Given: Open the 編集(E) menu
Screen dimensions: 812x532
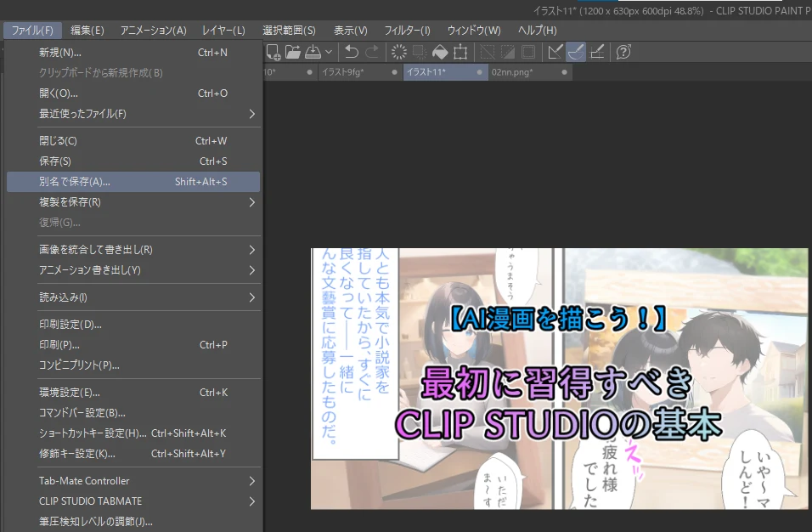Looking at the screenshot, I should point(87,31).
